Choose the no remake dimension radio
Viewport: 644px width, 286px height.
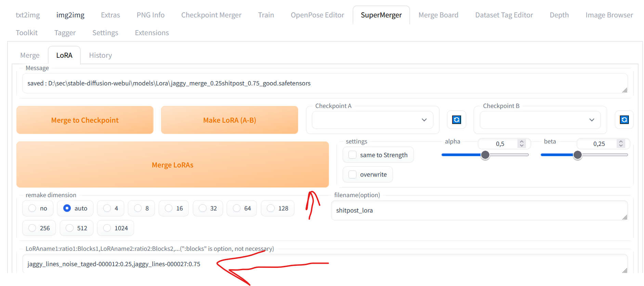click(x=38, y=208)
